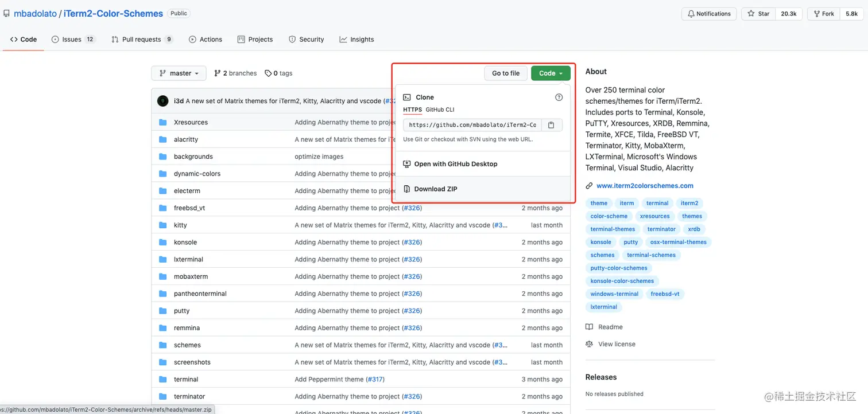This screenshot has width=868, height=414.
Task: Open the View license link
Action: (x=617, y=344)
